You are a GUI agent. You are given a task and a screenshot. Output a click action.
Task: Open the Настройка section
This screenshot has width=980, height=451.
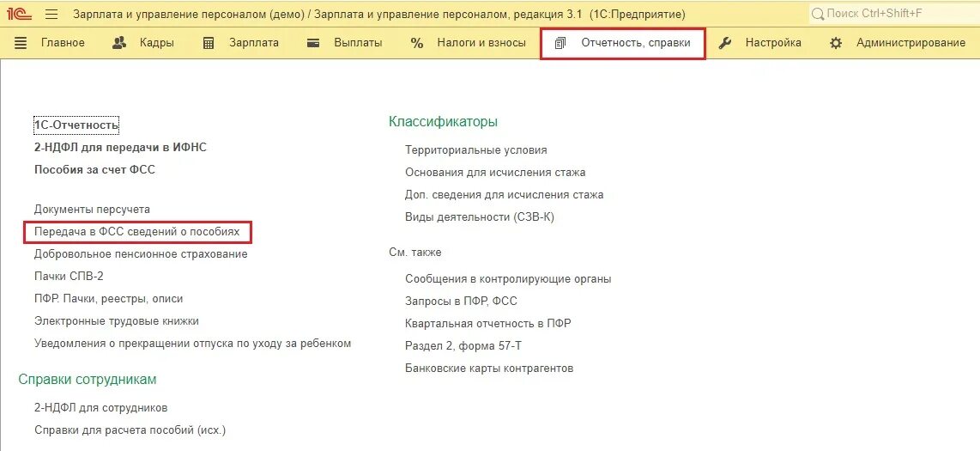click(773, 43)
